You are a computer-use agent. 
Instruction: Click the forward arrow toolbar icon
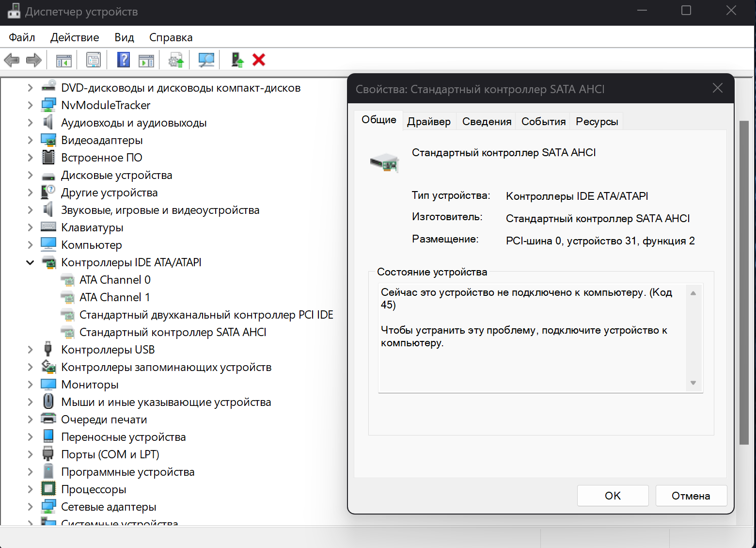33,60
